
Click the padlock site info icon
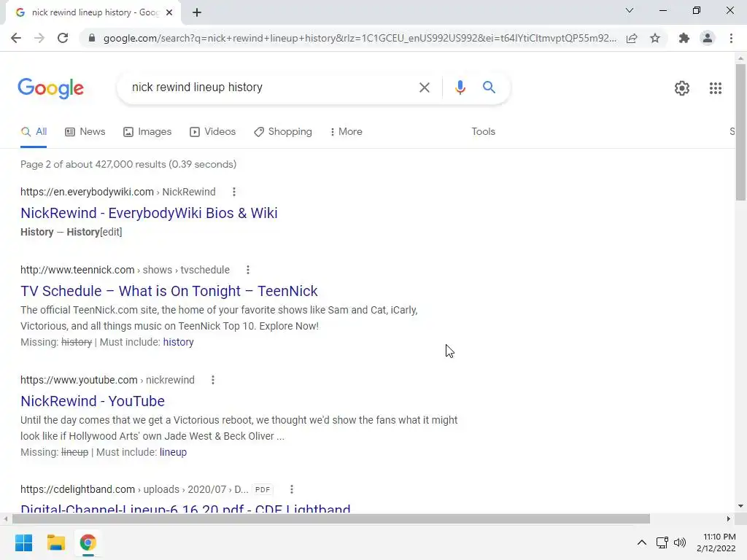pos(92,38)
